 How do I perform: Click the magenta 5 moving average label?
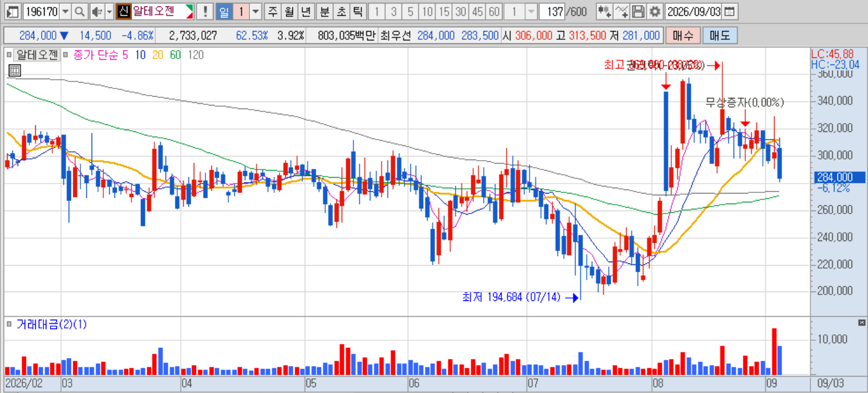(x=126, y=55)
